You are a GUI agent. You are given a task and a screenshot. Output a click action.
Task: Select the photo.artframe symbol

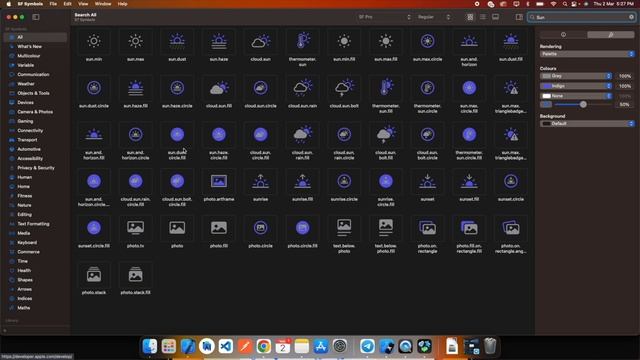click(219, 181)
